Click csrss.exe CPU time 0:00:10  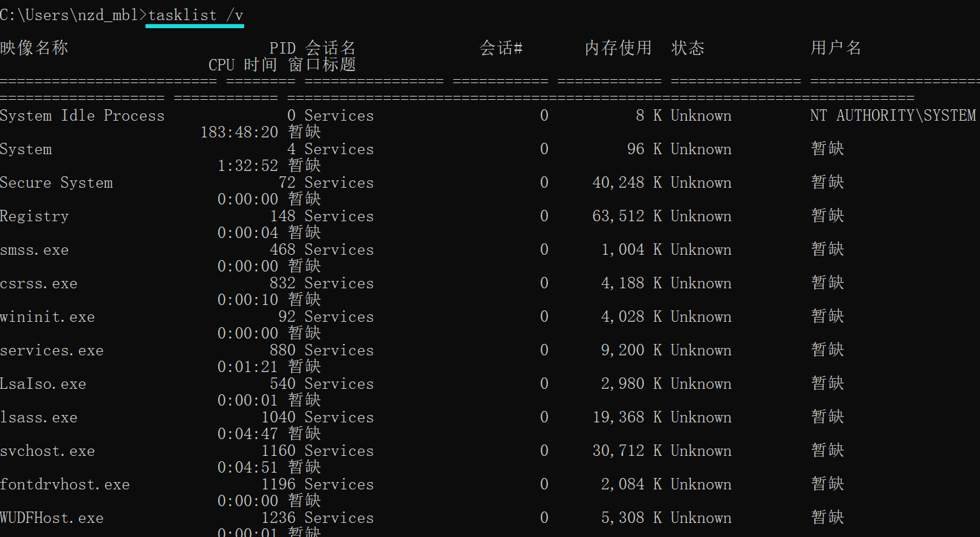click(248, 300)
